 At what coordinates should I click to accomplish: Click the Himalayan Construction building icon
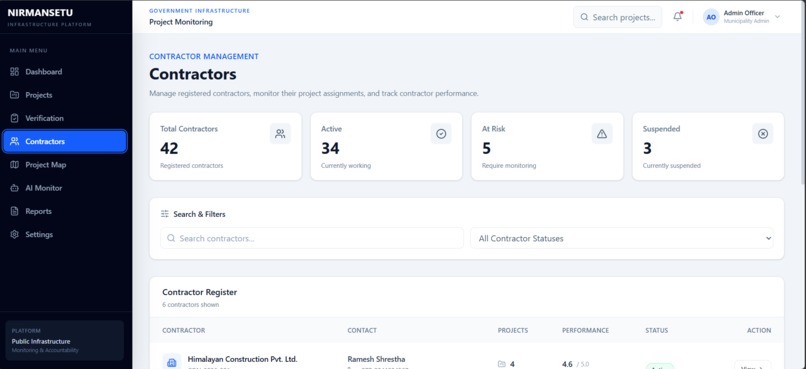pos(172,363)
